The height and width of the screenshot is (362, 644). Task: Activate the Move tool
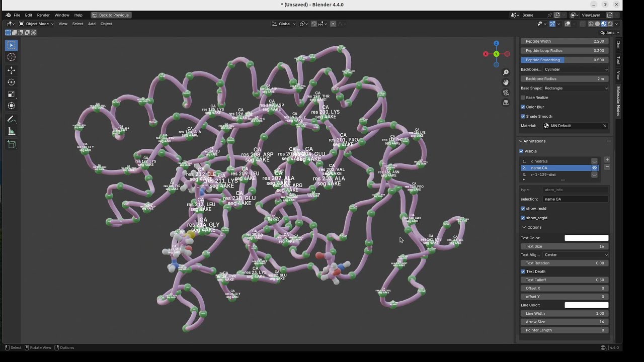tap(11, 70)
